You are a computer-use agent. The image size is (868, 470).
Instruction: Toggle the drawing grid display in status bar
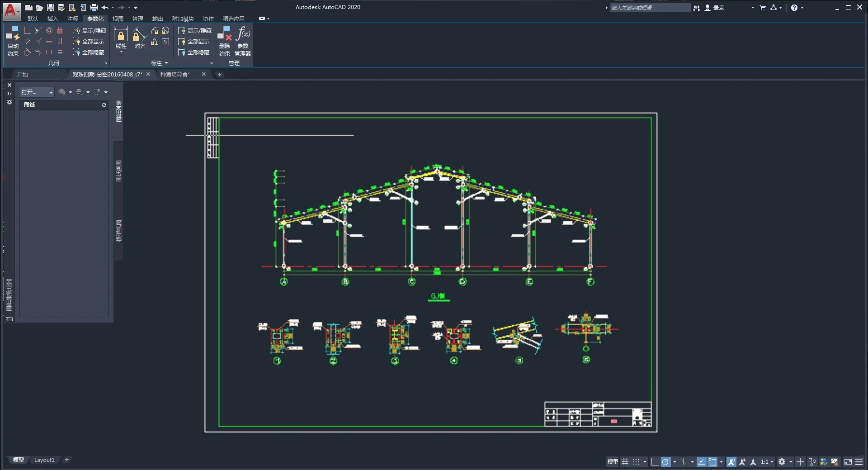click(x=625, y=462)
